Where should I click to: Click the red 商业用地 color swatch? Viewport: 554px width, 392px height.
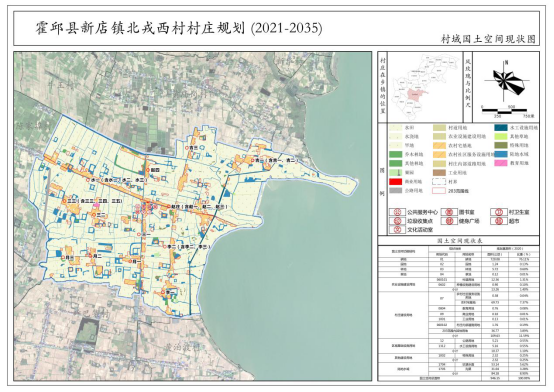pos(395,182)
